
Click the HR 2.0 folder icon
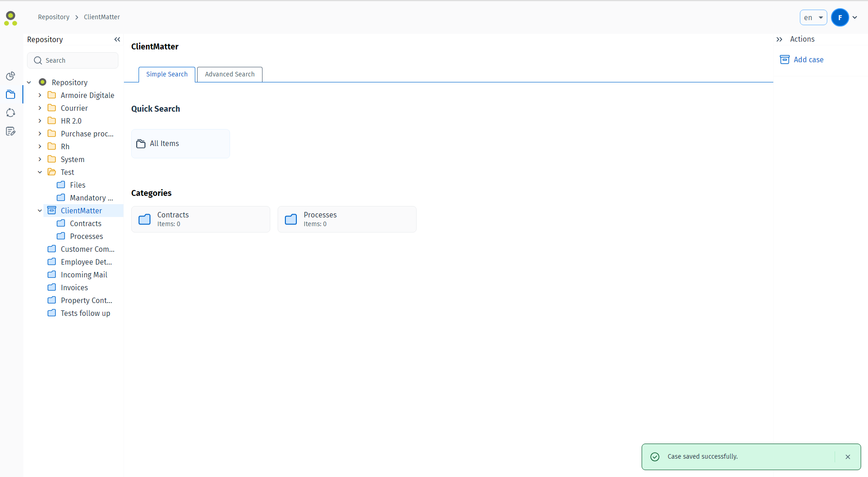52,120
